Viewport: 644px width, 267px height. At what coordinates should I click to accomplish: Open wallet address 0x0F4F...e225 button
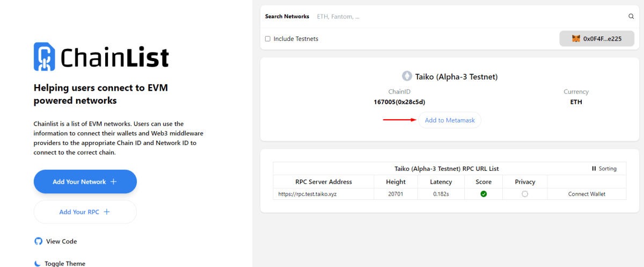597,39
